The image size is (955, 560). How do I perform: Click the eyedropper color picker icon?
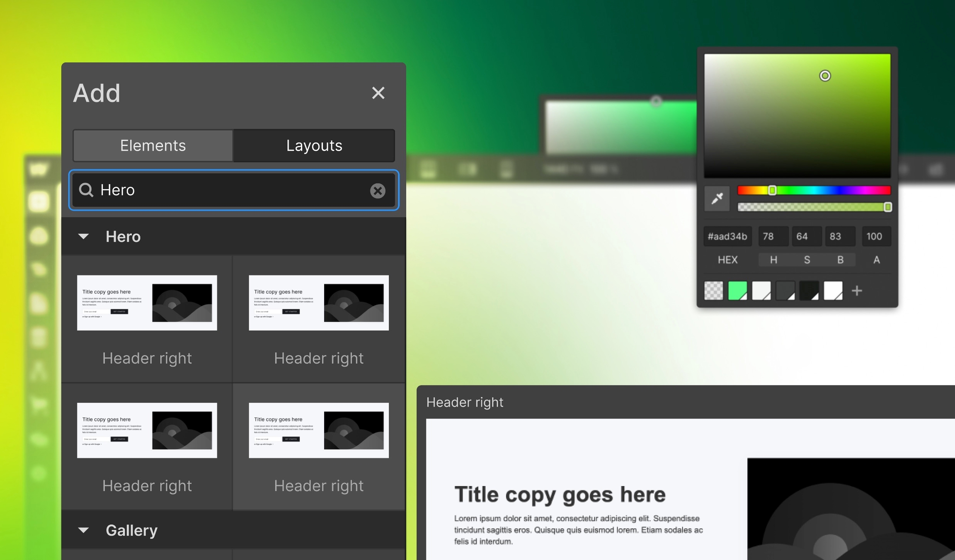coord(717,199)
